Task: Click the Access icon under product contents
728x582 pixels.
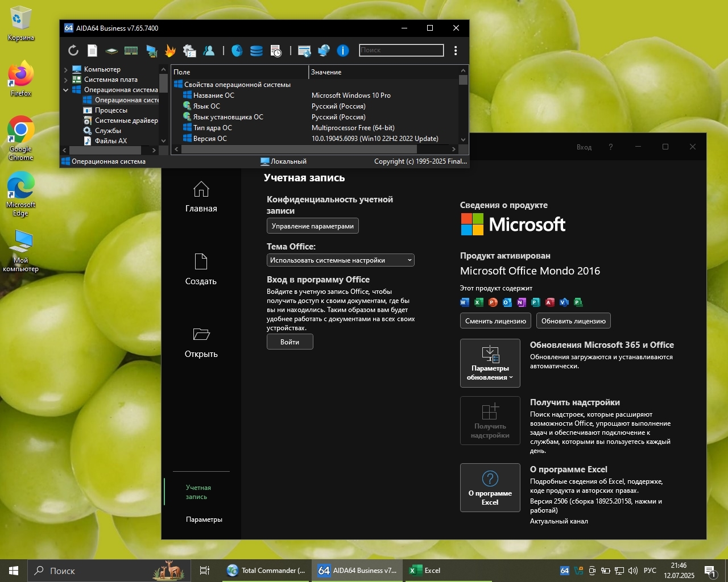Action: click(x=550, y=302)
